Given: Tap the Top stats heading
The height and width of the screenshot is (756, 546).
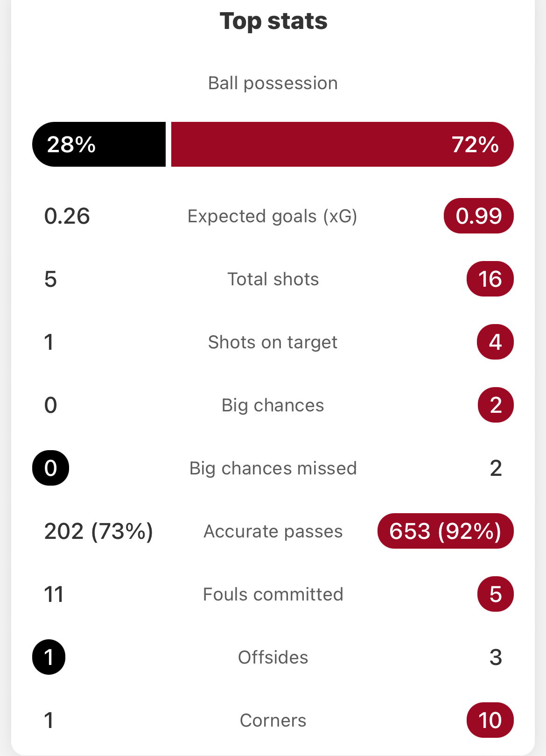Looking at the screenshot, I should (273, 21).
